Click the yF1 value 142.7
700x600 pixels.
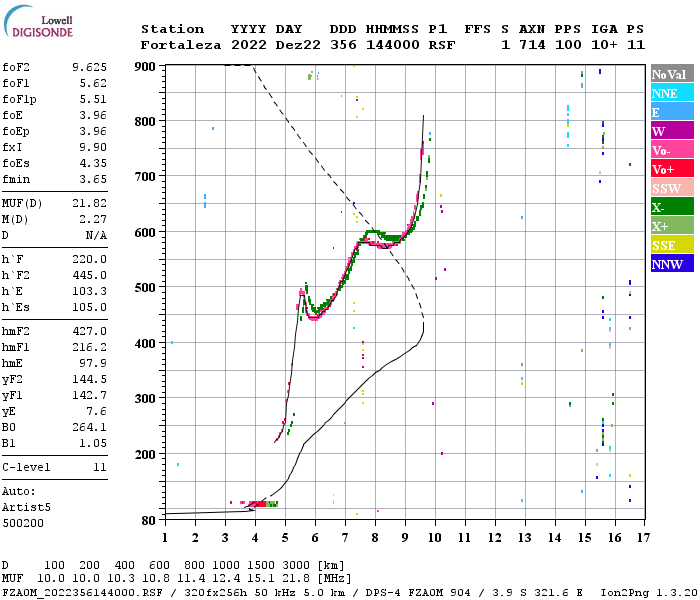89,396
